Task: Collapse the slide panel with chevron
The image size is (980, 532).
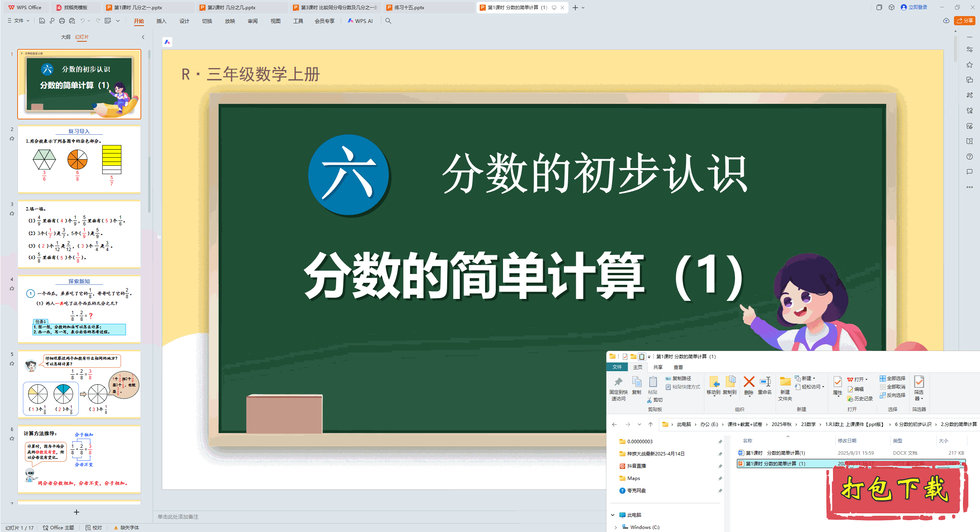Action: click(x=143, y=37)
